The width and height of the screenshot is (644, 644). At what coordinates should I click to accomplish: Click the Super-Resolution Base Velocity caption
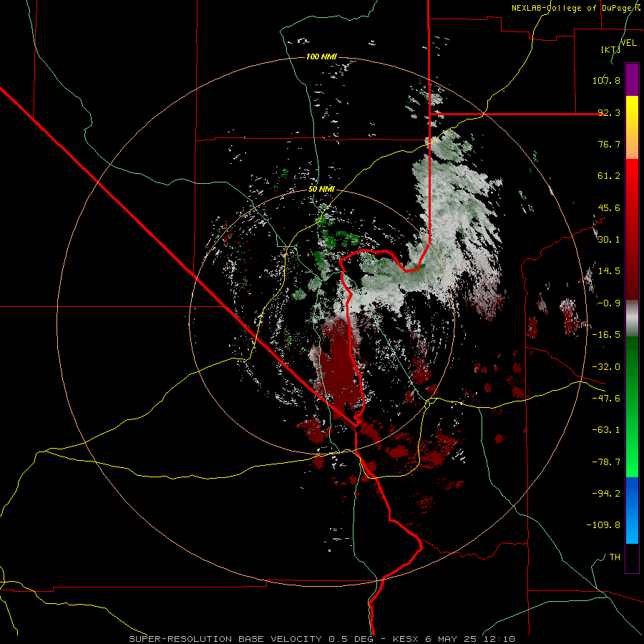(322, 639)
